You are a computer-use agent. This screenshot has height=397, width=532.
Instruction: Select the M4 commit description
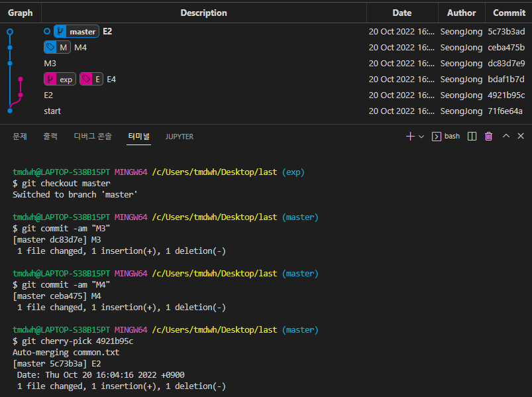(80, 48)
